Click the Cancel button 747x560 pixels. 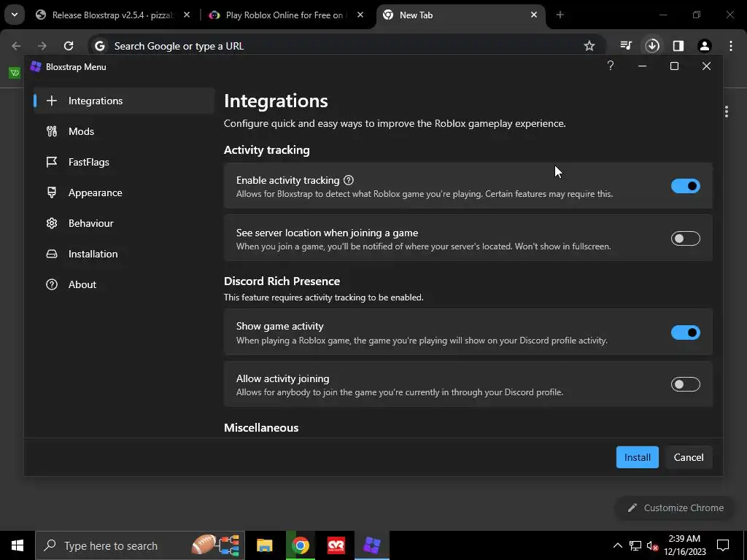689,457
